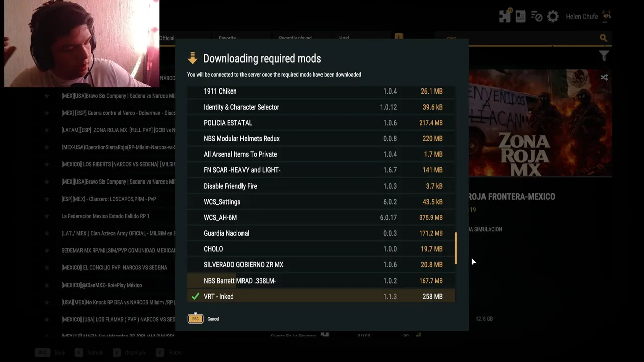Screen dimensions: 644x362
Task: Switch to the Official servers tab
Action: tap(167, 38)
